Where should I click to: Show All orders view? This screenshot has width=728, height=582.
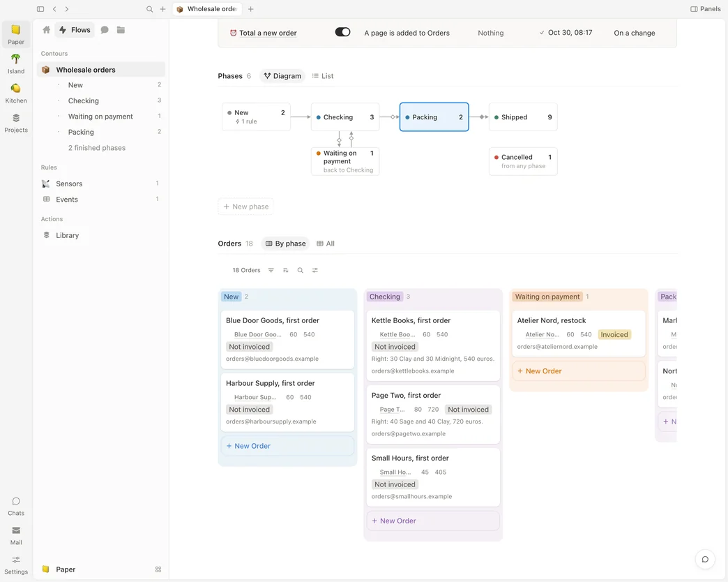pos(326,244)
